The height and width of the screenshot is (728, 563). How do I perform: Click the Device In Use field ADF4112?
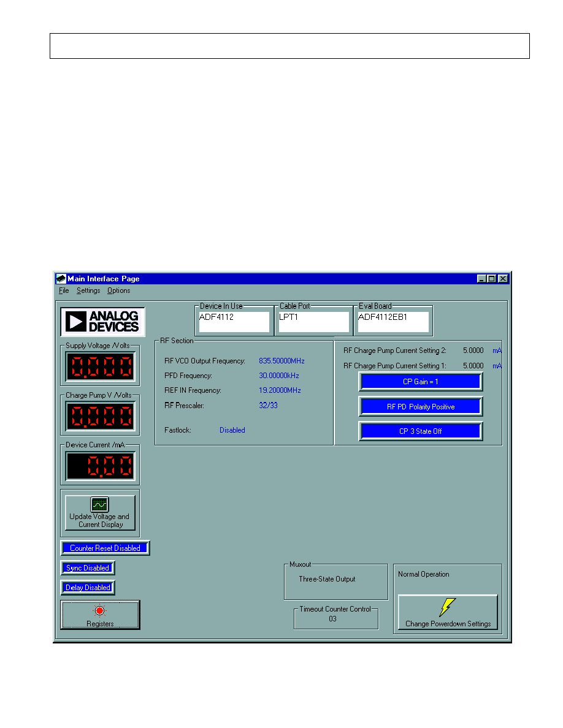tap(234, 321)
